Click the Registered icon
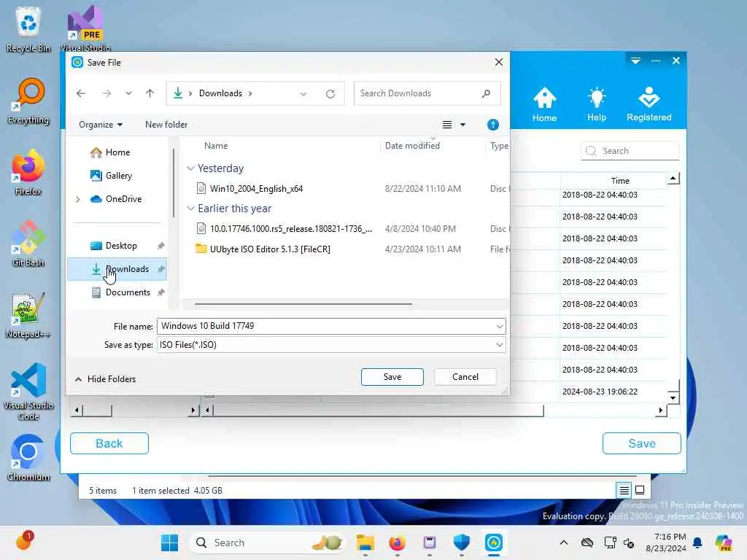This screenshot has width=747, height=560. [x=649, y=105]
